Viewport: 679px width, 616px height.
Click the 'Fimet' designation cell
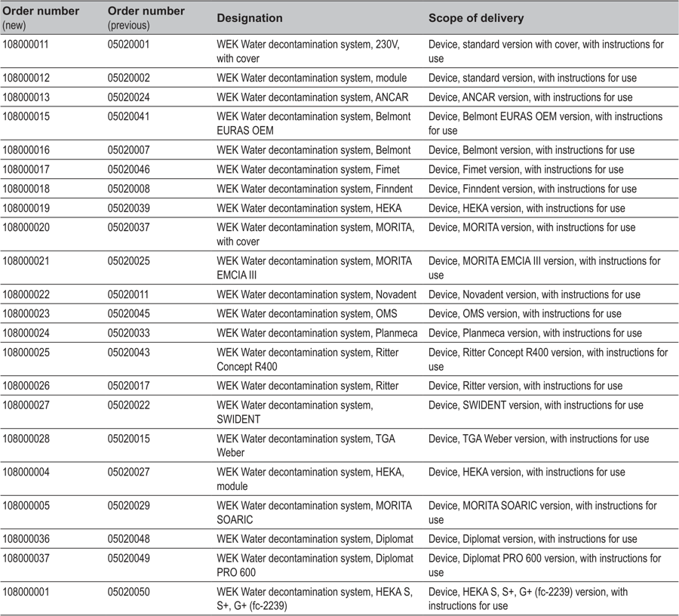[308, 170]
